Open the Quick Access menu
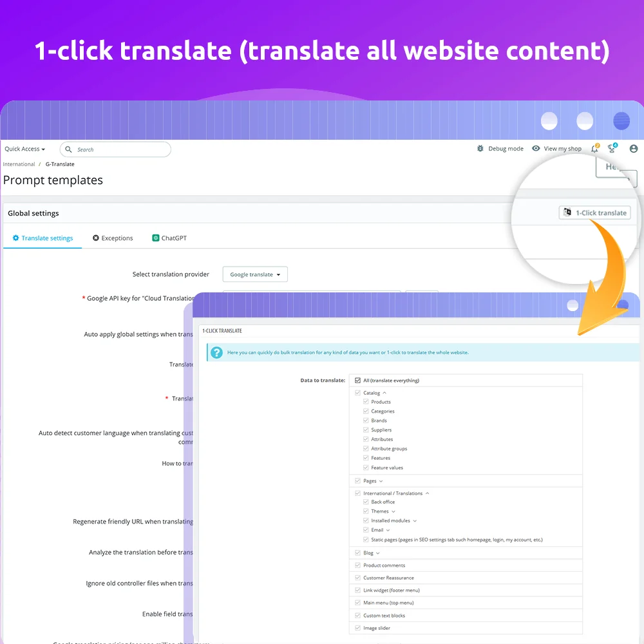 (24, 148)
